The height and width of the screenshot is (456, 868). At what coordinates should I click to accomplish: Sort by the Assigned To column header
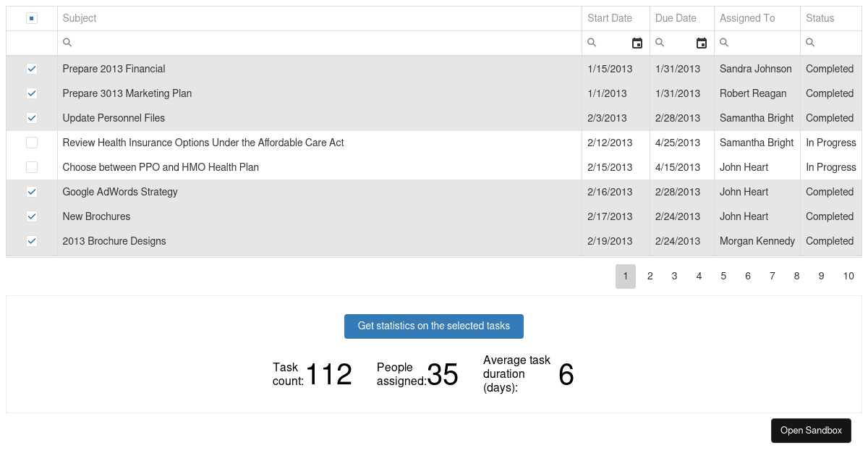(747, 18)
